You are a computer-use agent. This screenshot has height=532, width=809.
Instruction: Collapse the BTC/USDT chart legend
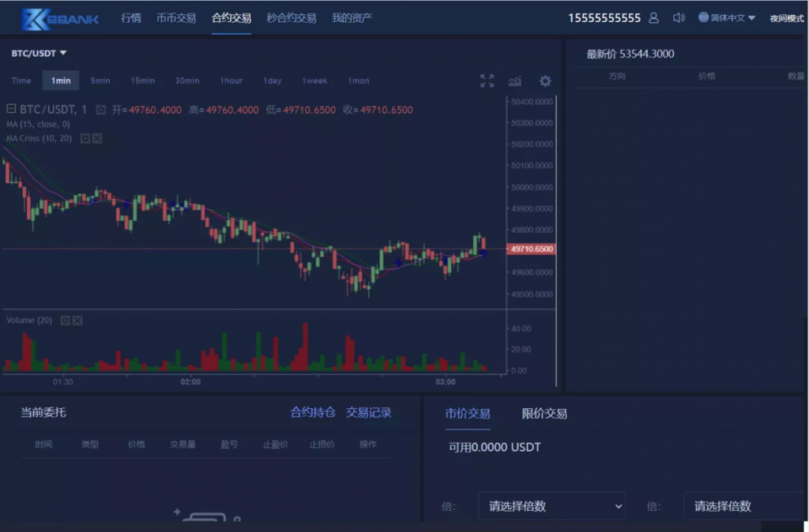[x=11, y=110]
